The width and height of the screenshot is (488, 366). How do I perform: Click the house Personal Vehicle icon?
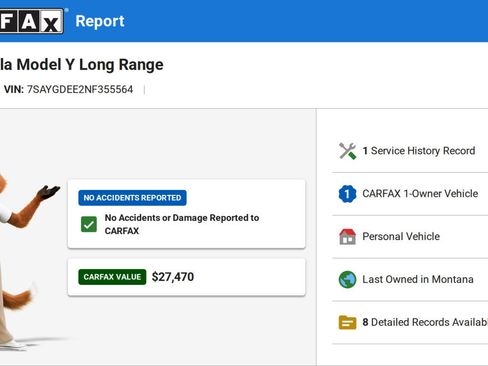(347, 237)
